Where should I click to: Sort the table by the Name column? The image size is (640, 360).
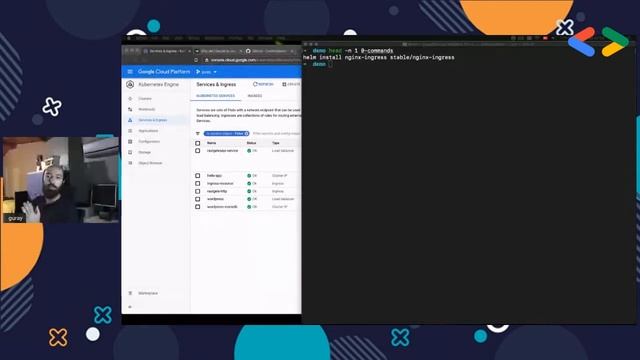point(211,143)
